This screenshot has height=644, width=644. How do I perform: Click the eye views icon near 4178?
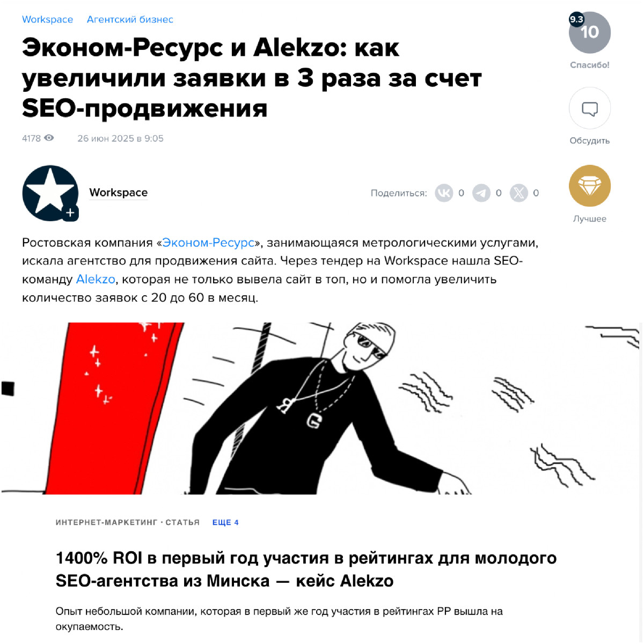coord(49,138)
